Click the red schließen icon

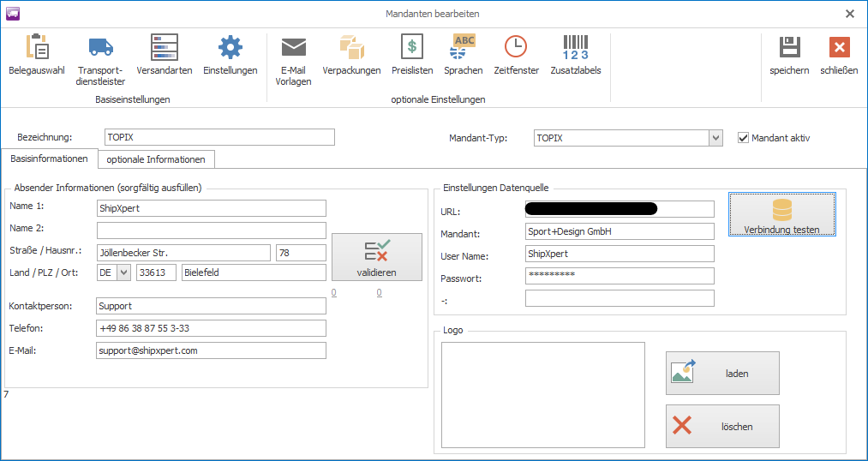click(839, 47)
